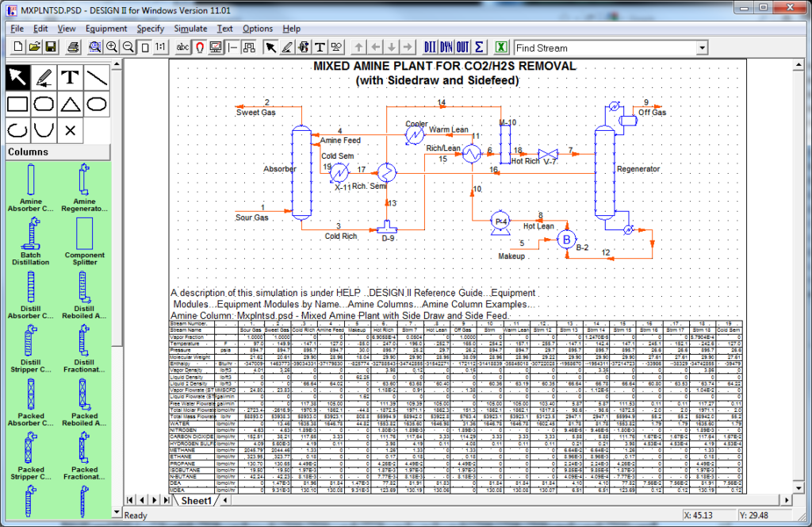Pick Batch Distillation from equipment palette
The width and height of the screenshot is (812, 527).
tap(31, 241)
